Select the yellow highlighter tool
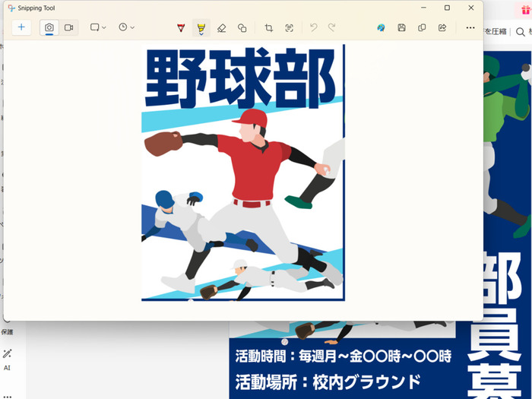This screenshot has width=532, height=399. [x=201, y=28]
